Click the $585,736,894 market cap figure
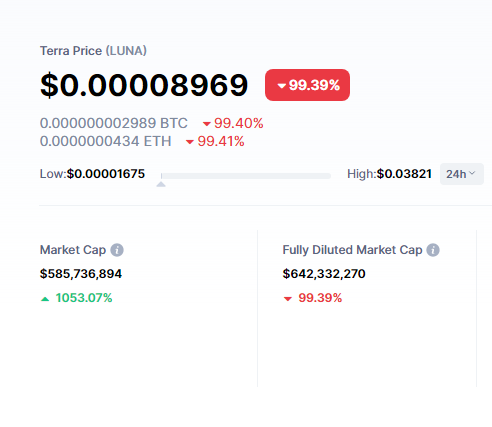This screenshot has height=427, width=492. (x=81, y=274)
